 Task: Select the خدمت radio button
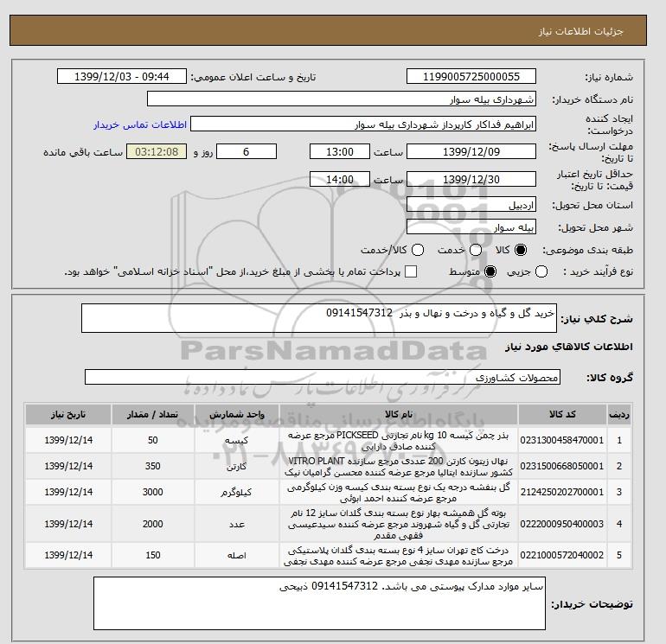click(x=476, y=250)
